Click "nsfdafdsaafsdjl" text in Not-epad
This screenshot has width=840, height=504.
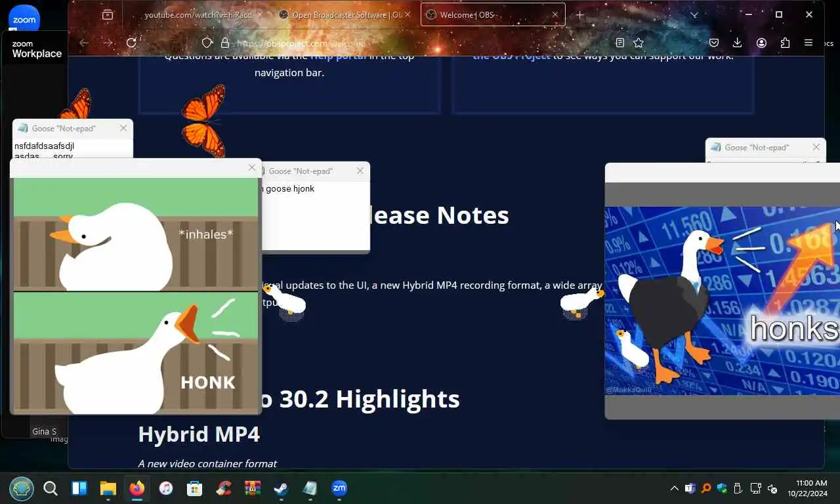click(44, 146)
